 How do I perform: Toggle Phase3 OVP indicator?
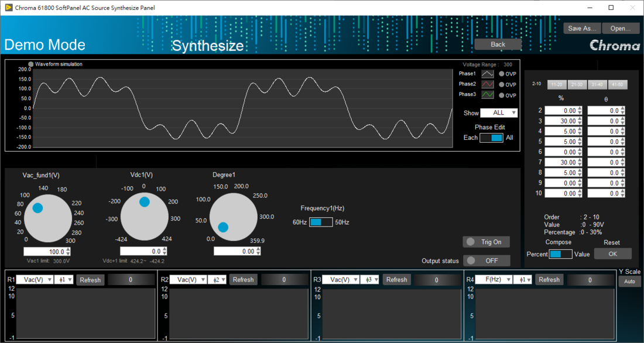pyautogui.click(x=502, y=95)
